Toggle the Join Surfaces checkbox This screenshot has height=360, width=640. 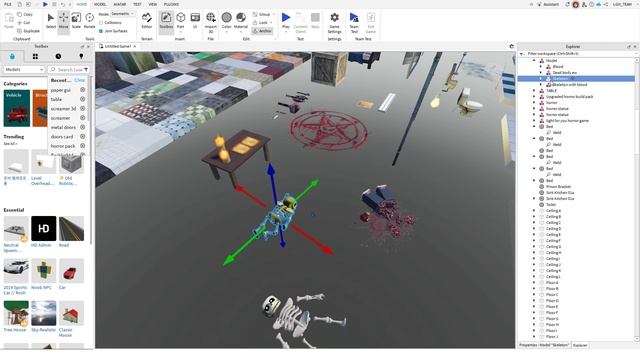point(101,31)
